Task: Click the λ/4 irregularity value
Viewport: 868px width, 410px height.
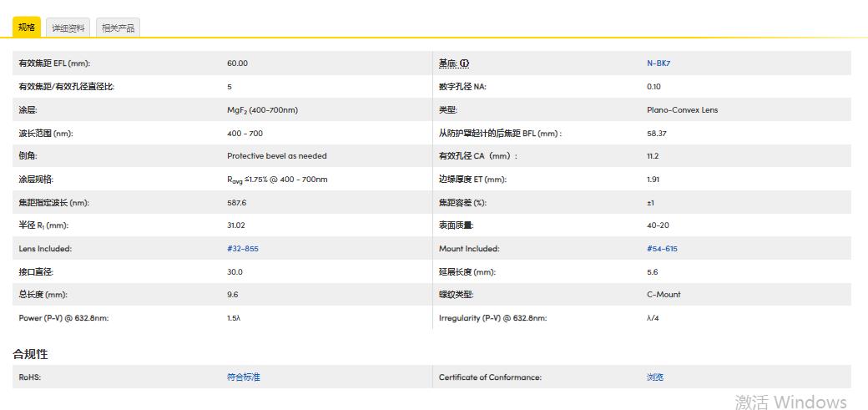Action: (x=653, y=318)
